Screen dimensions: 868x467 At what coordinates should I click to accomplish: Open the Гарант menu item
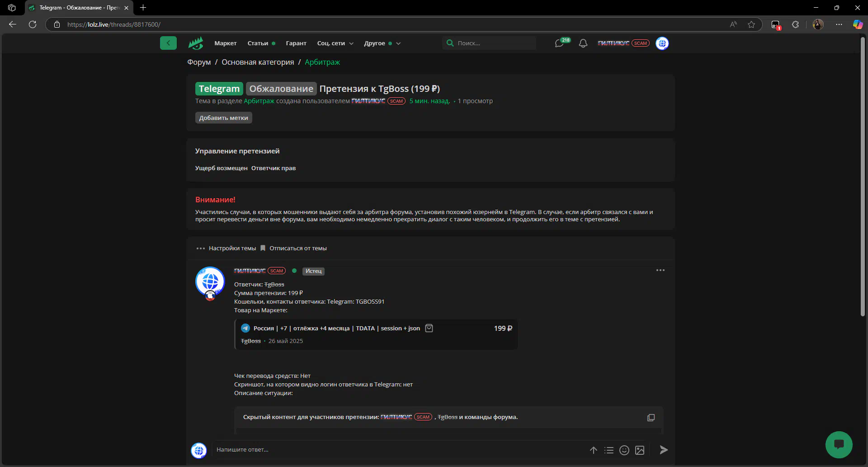(x=296, y=43)
